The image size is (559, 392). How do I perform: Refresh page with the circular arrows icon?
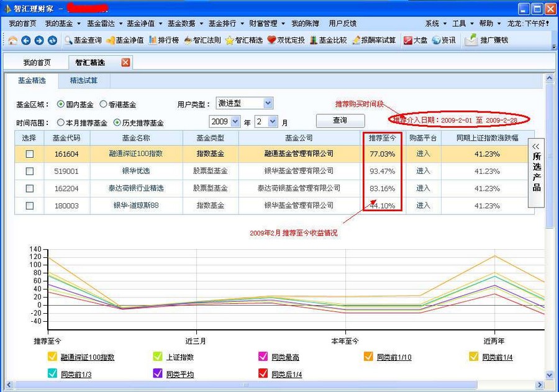[x=52, y=40]
